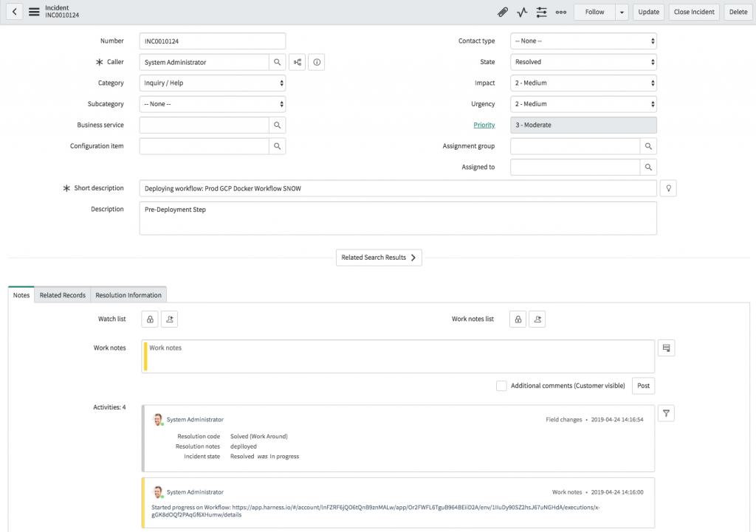Look up Assignment group with magnifier
Viewport: 756px width, 532px height.
tap(648, 146)
